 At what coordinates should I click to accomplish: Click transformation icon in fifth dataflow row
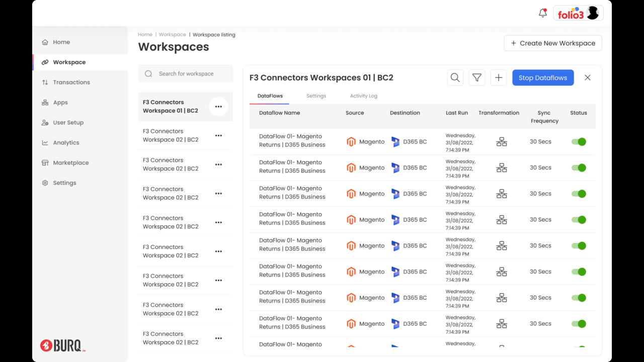[502, 246]
